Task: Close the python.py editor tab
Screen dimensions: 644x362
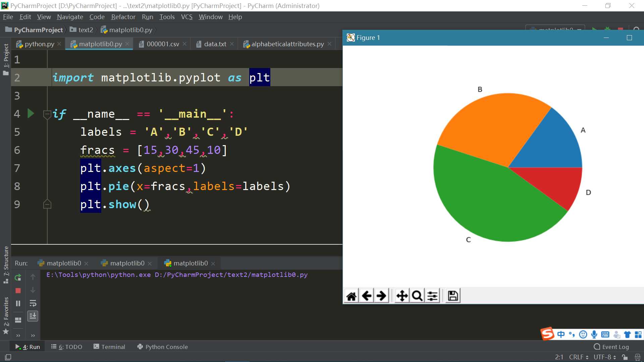Action: (59, 44)
